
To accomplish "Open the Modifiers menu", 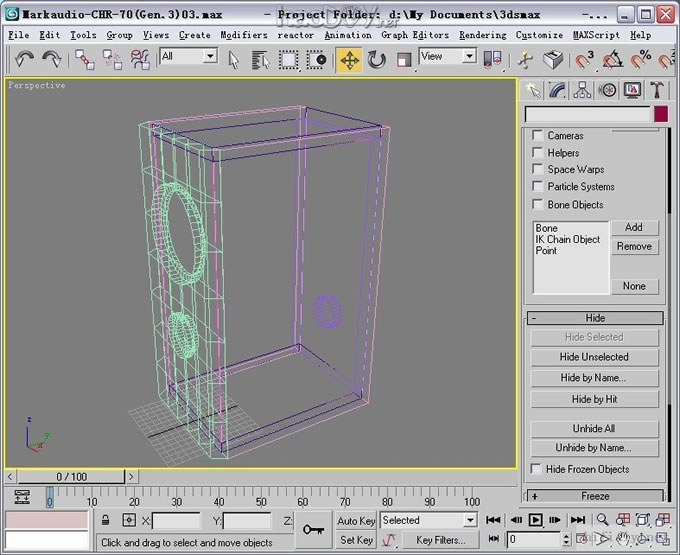I will tap(243, 35).
